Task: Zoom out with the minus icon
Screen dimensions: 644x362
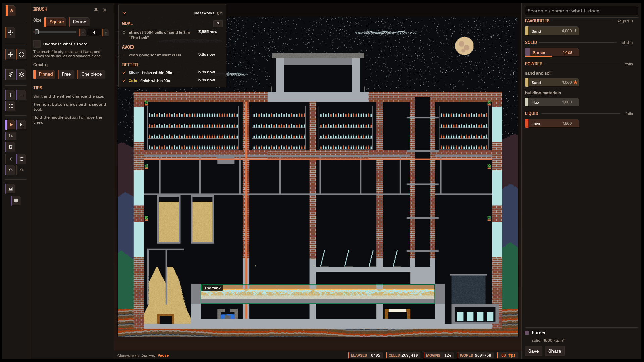Action: pyautogui.click(x=22, y=95)
